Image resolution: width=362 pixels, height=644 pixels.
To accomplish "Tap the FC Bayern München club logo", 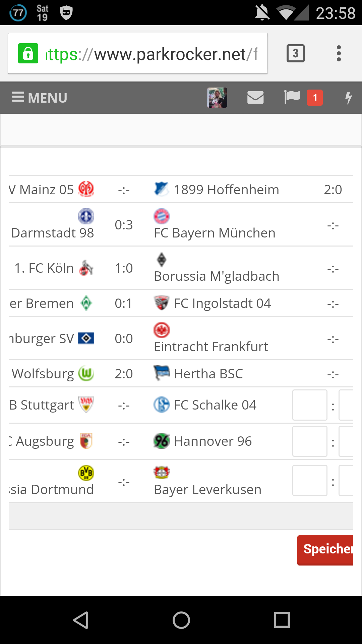I will pyautogui.click(x=162, y=216).
